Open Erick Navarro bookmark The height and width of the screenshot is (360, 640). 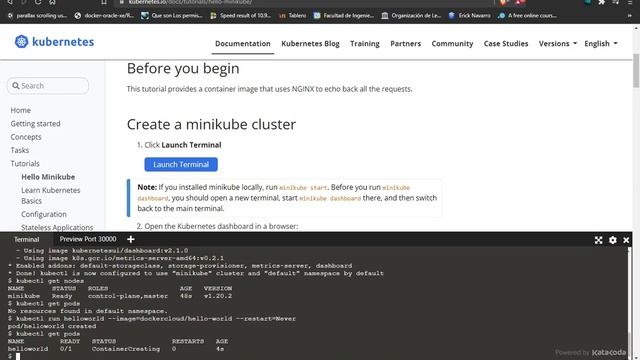[469, 16]
